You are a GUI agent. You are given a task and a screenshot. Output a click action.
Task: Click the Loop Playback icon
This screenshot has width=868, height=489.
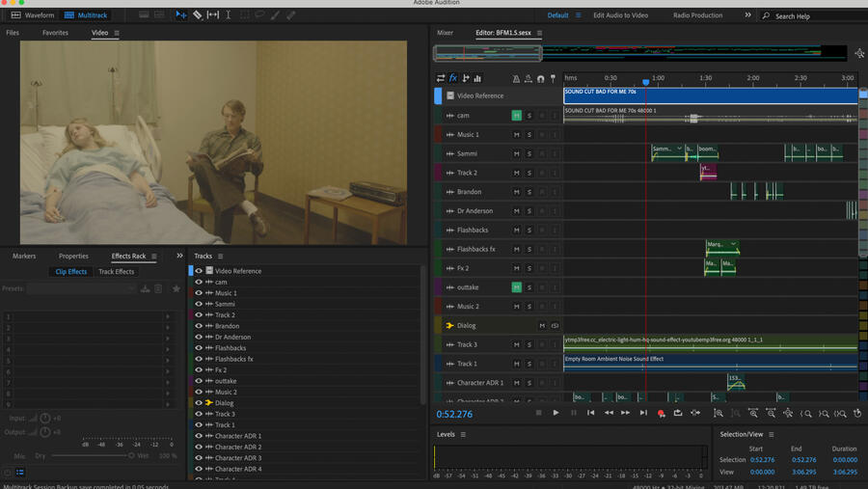point(677,413)
